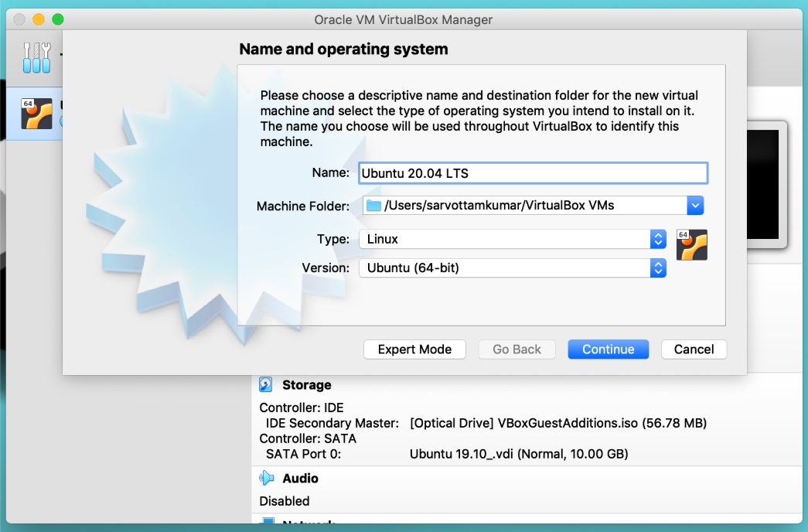Image resolution: width=808 pixels, height=532 pixels.
Task: Open the Type dropdown showing Linux
Action: tap(513, 239)
